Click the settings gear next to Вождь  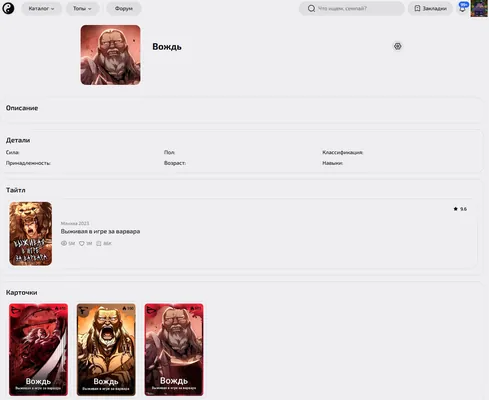click(397, 46)
